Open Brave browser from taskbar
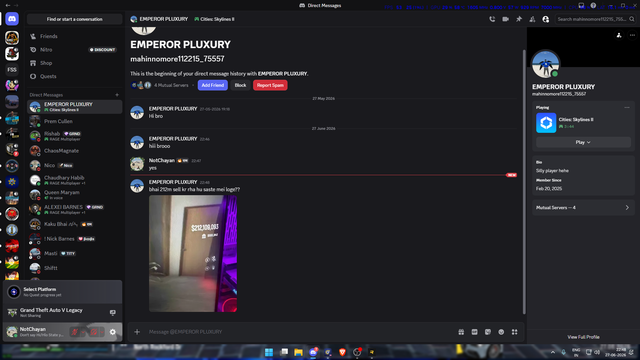Screen dimensions: 640x360 pyautogui.click(x=342, y=352)
